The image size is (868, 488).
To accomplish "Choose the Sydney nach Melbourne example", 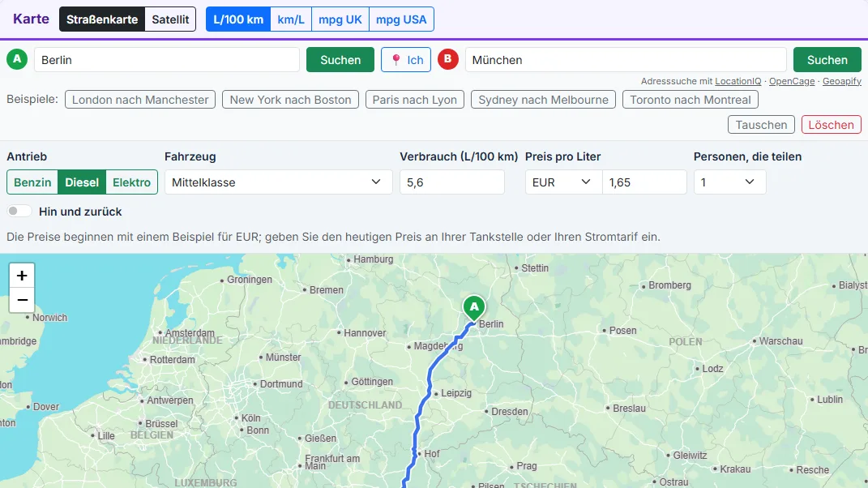I will pos(543,100).
